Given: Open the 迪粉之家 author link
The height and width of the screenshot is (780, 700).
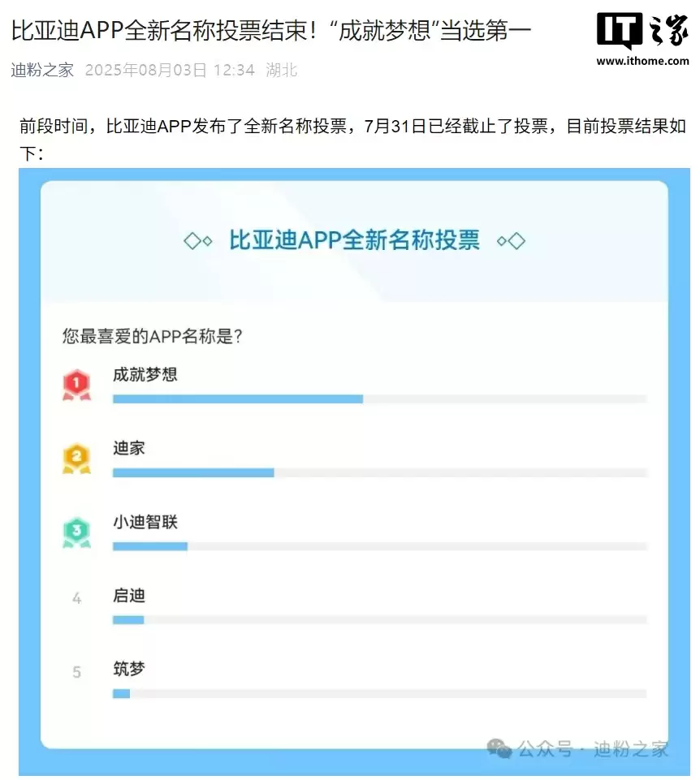Looking at the screenshot, I should click(42, 70).
